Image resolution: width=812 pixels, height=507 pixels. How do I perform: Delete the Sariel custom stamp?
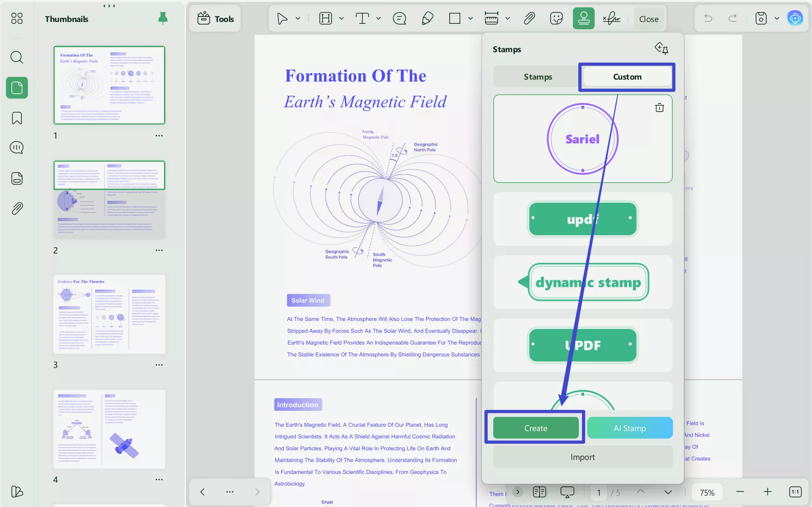click(659, 107)
